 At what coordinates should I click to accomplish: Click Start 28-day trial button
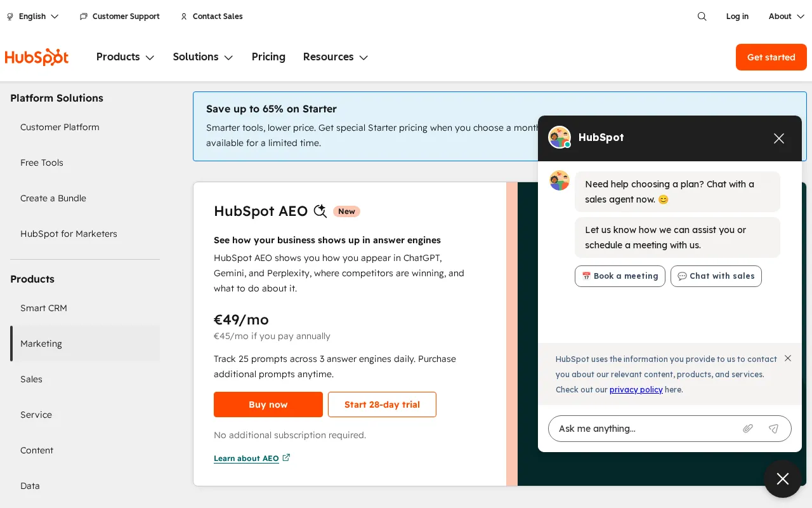(x=382, y=404)
